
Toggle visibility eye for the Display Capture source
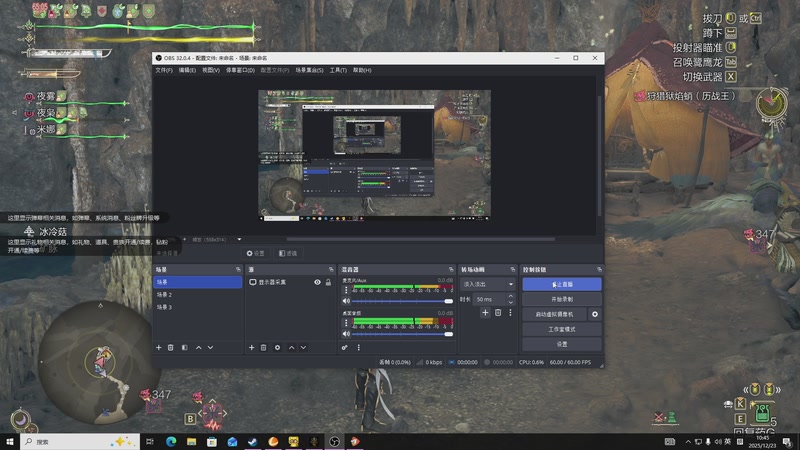click(317, 282)
